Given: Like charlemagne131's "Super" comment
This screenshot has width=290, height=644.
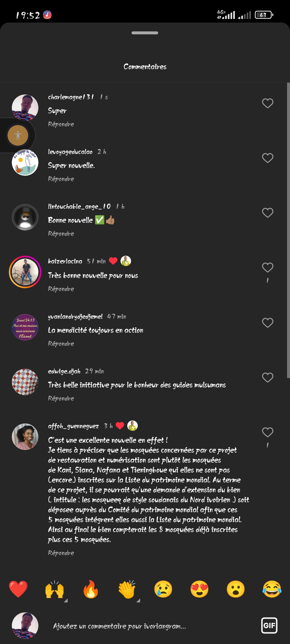Looking at the screenshot, I should pos(267,103).
